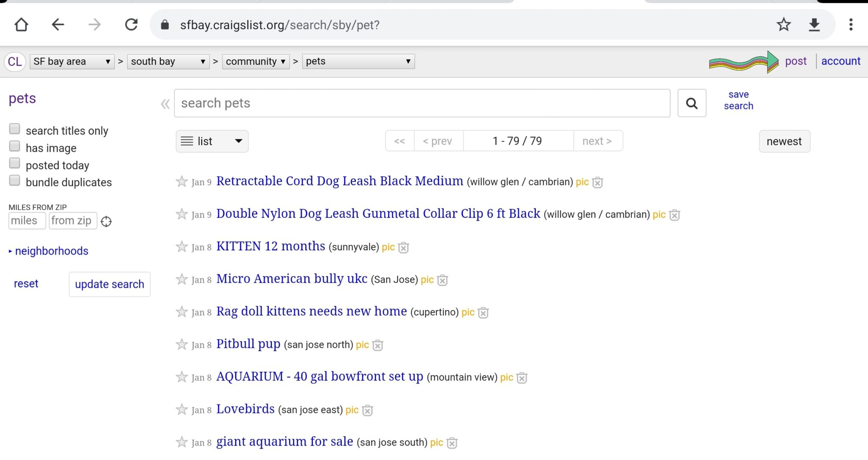
Task: Favorite the Lovebirds listing
Action: pos(182,410)
